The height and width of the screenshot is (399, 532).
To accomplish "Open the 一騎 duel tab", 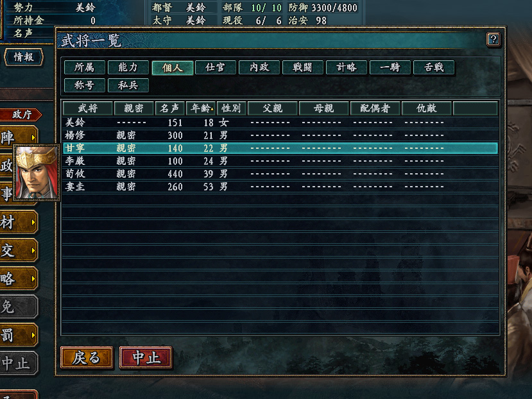I will 390,67.
